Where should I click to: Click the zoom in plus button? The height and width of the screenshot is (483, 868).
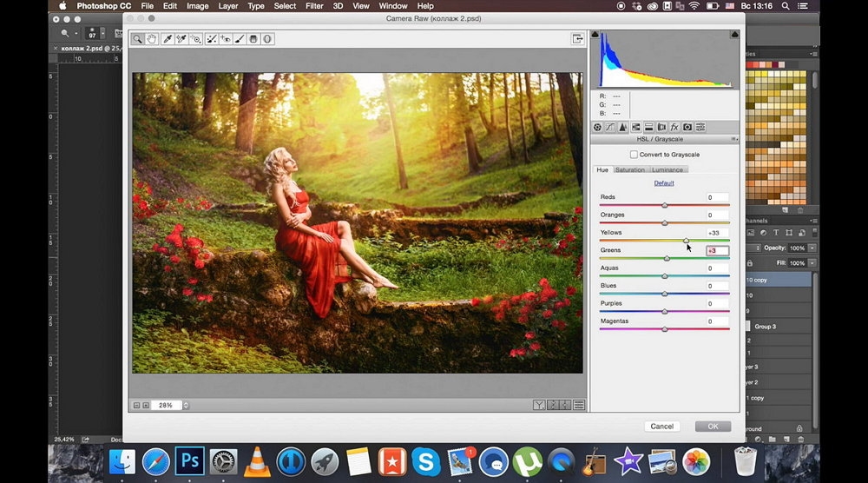[x=146, y=406]
